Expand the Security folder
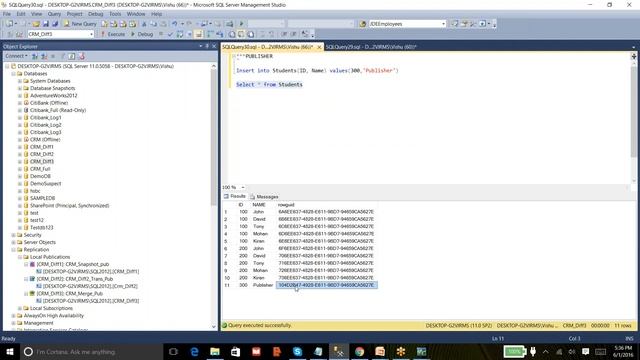This screenshot has height=360, width=640. point(13,235)
